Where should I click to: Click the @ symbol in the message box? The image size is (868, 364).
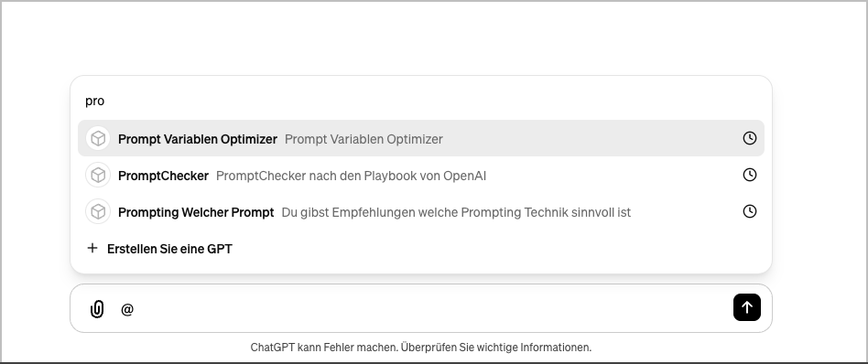(x=126, y=309)
